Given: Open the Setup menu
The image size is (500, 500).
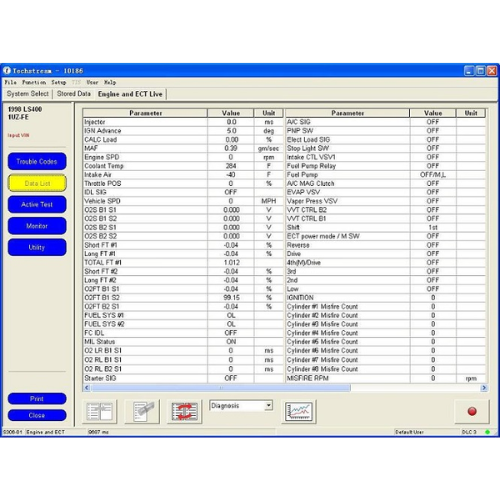Looking at the screenshot, I should [x=58, y=82].
